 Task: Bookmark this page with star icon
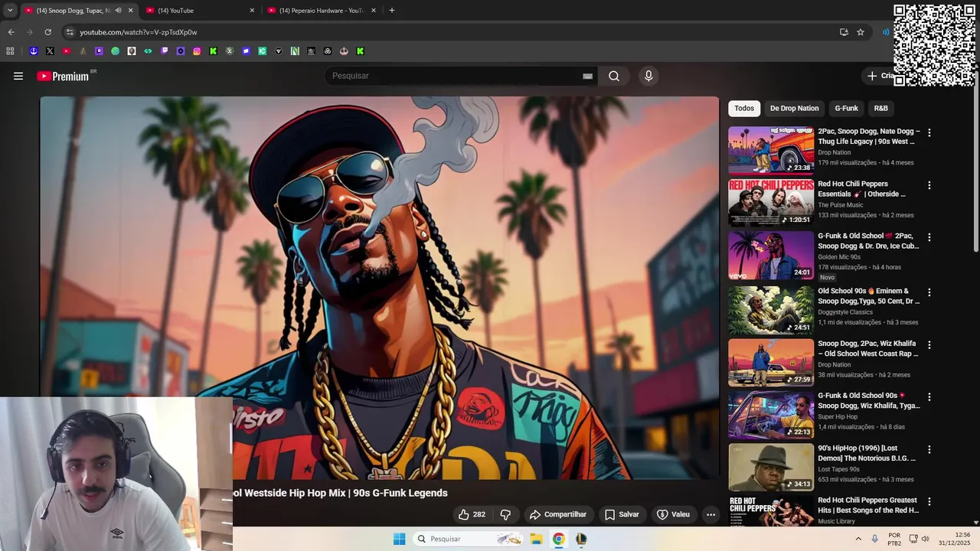(x=861, y=32)
